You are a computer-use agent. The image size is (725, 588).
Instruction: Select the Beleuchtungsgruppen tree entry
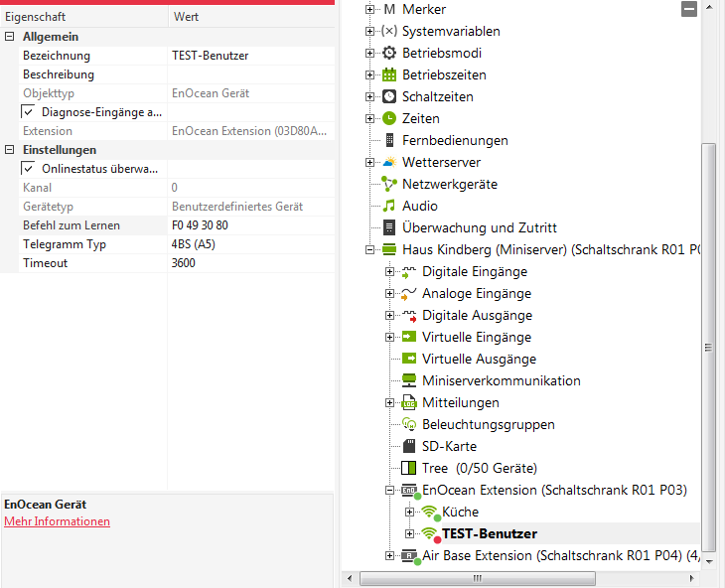coord(489,424)
